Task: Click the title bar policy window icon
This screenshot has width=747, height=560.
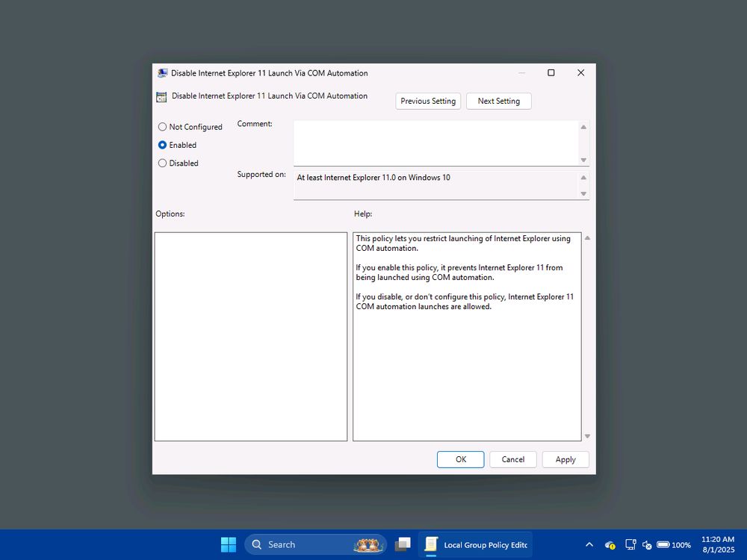Action: tap(162, 73)
